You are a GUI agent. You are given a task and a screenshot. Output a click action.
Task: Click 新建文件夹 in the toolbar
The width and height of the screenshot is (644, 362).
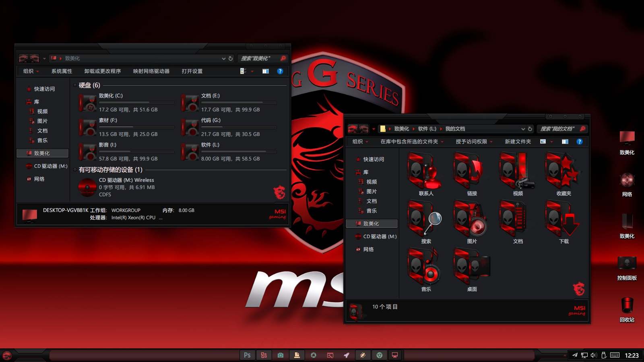click(x=517, y=142)
